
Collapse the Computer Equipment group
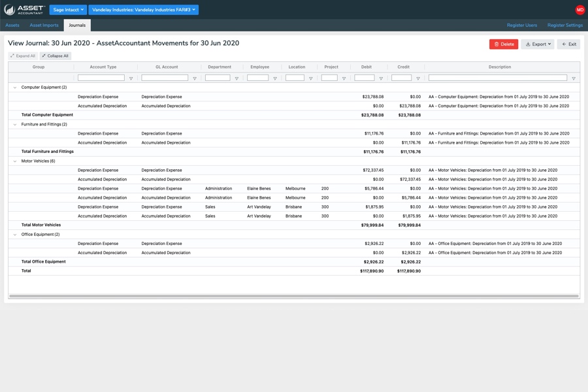point(15,88)
